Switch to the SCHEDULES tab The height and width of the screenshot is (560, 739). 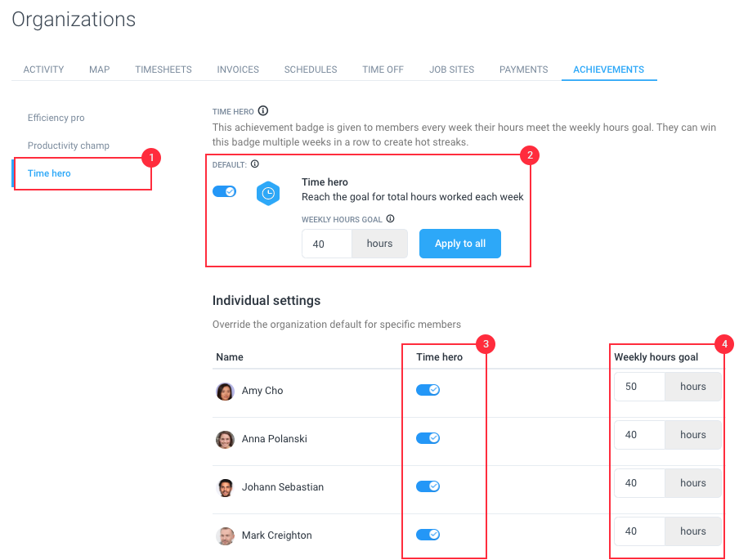pos(311,69)
